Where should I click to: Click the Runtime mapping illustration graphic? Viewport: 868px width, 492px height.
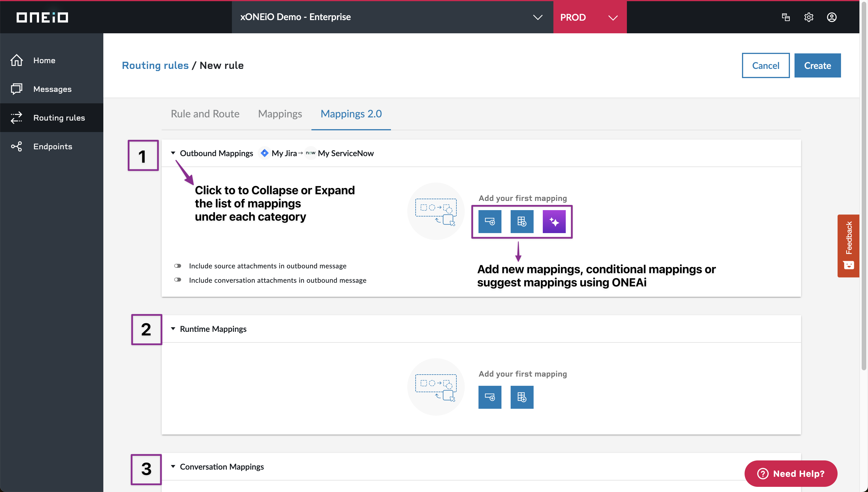click(x=436, y=387)
